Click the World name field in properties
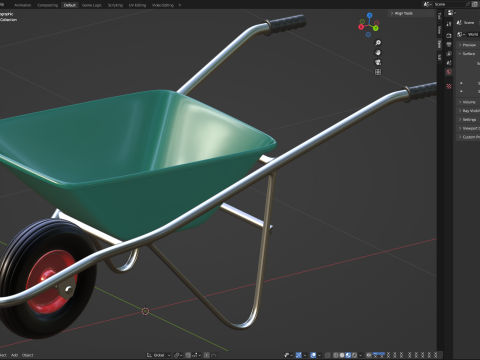This screenshot has height=360, width=480. coord(473,34)
